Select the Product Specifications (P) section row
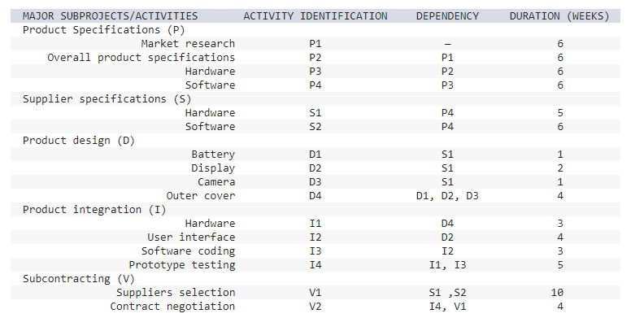 click(315, 30)
